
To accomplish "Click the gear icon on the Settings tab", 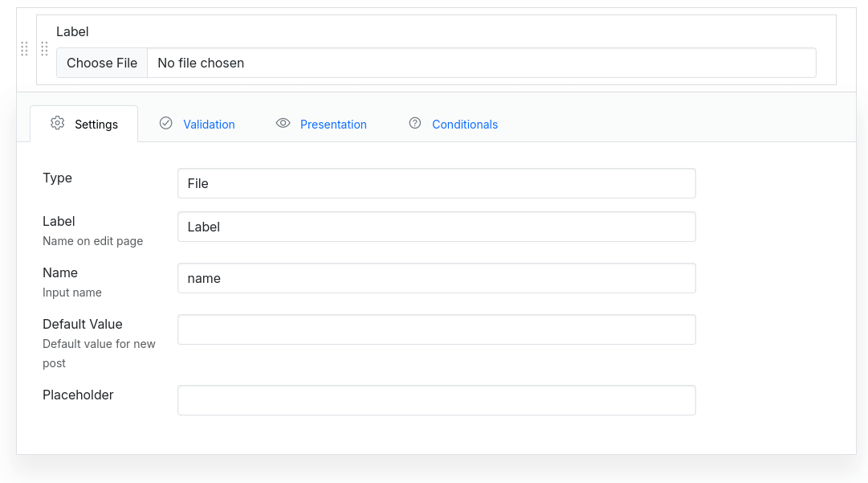I will coord(57,124).
